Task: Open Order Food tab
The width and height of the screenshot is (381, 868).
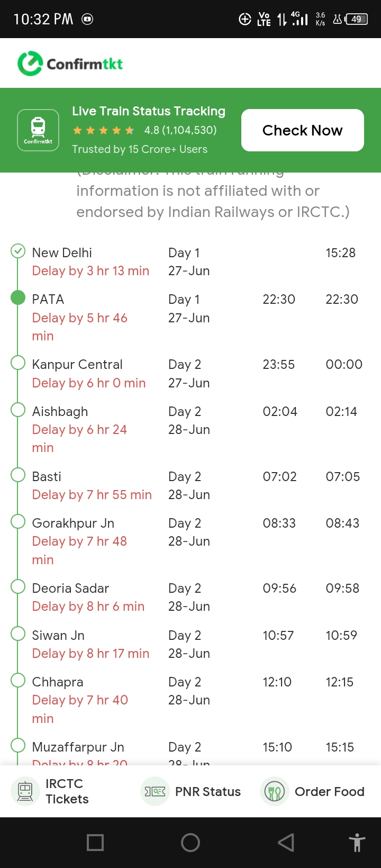Action: pyautogui.click(x=313, y=791)
